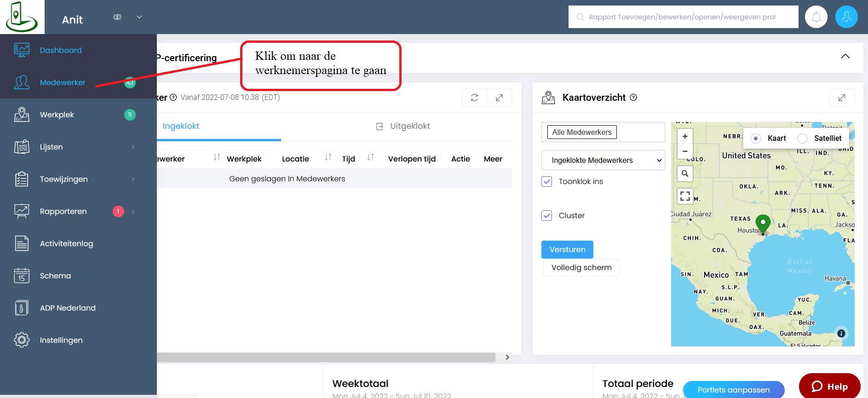The image size is (868, 398).
Task: Click the report search input field
Action: coord(683,17)
